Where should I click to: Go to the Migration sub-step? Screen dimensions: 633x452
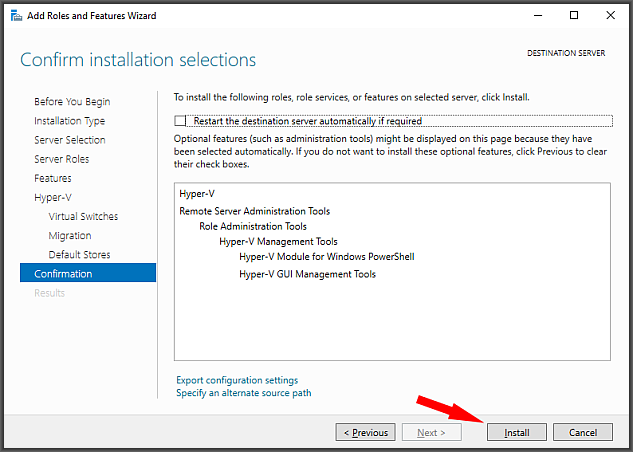coord(70,236)
